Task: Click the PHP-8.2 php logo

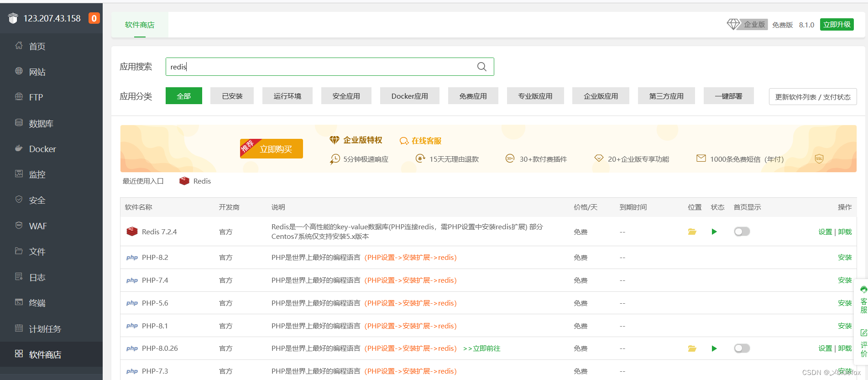Action: [x=132, y=258]
